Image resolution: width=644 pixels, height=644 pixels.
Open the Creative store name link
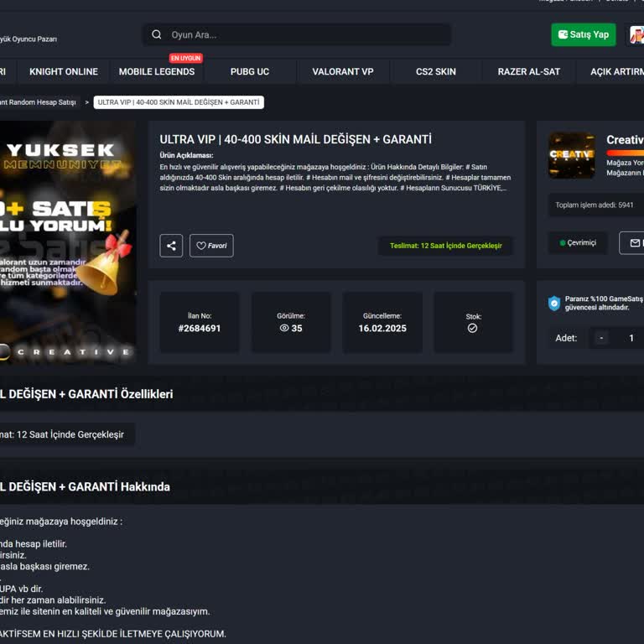click(625, 140)
